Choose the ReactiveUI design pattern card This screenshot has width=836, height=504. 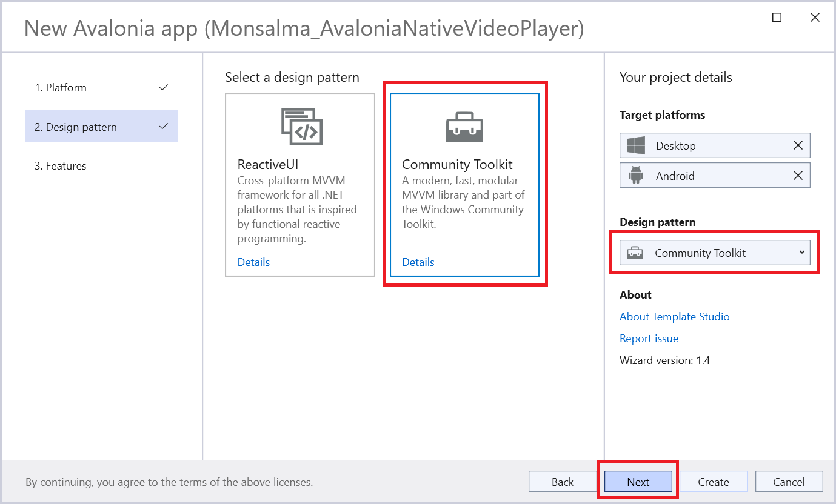tap(300, 185)
